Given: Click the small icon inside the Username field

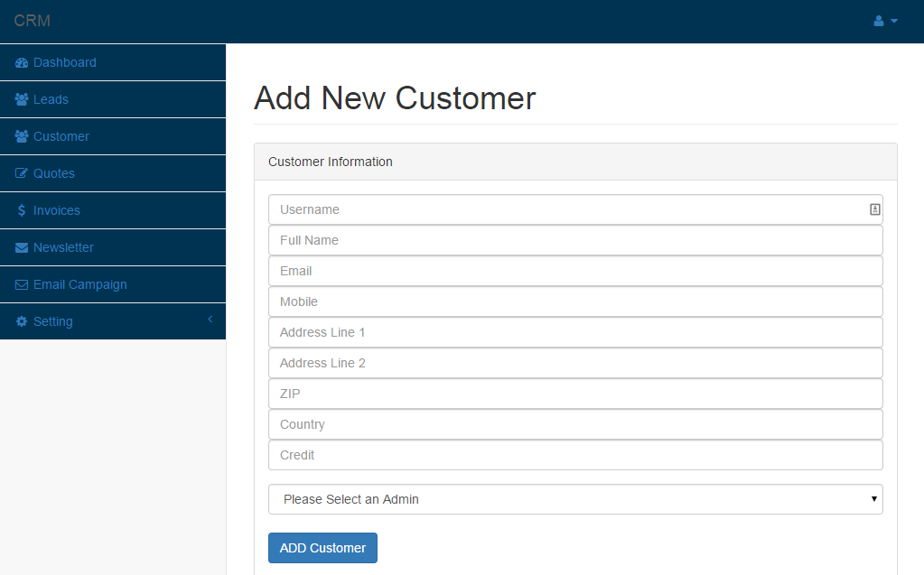Looking at the screenshot, I should [x=873, y=209].
